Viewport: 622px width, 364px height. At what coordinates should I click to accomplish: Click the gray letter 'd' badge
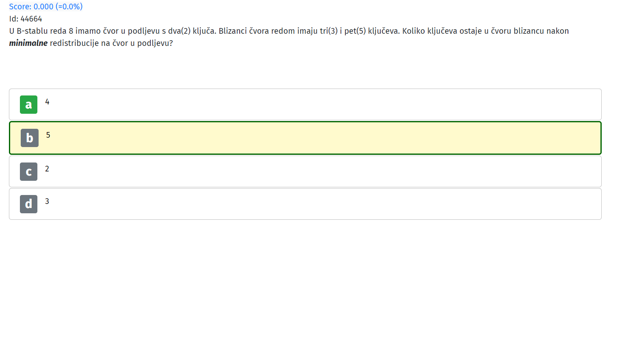28,204
